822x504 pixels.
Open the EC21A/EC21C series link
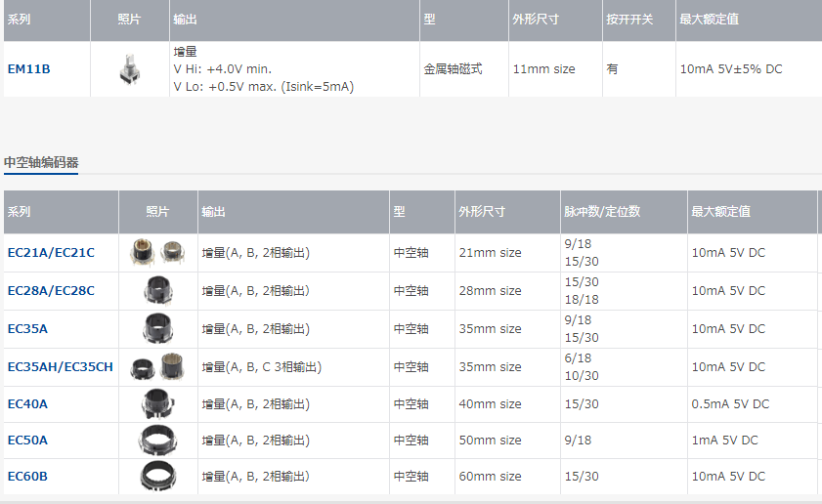point(51,253)
